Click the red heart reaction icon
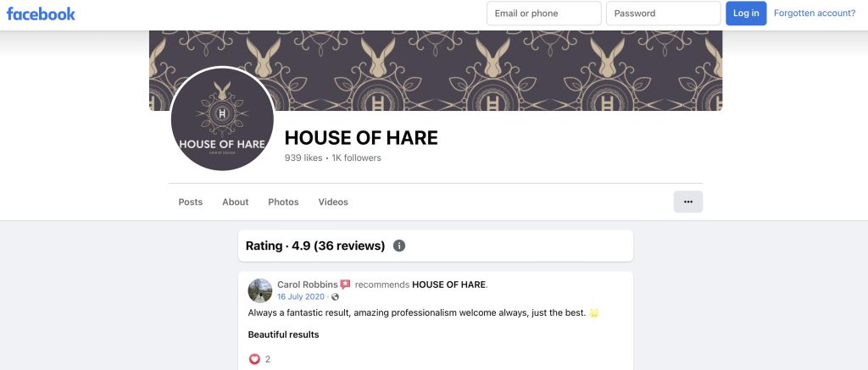This screenshot has height=370, width=868. [254, 359]
